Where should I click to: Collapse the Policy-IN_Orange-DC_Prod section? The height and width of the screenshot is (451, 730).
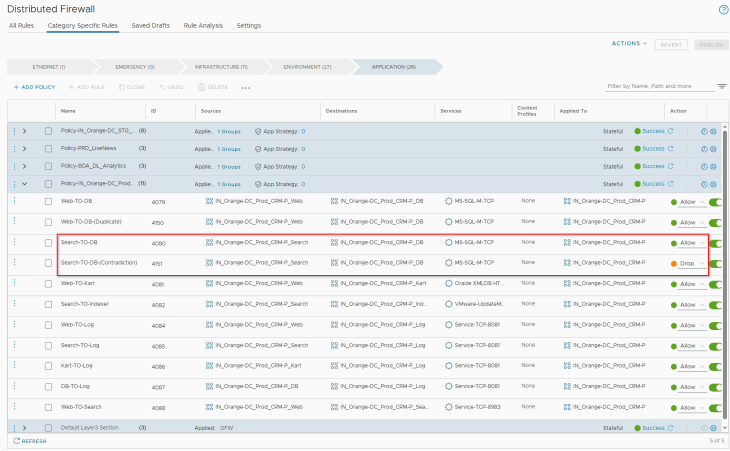pos(24,184)
